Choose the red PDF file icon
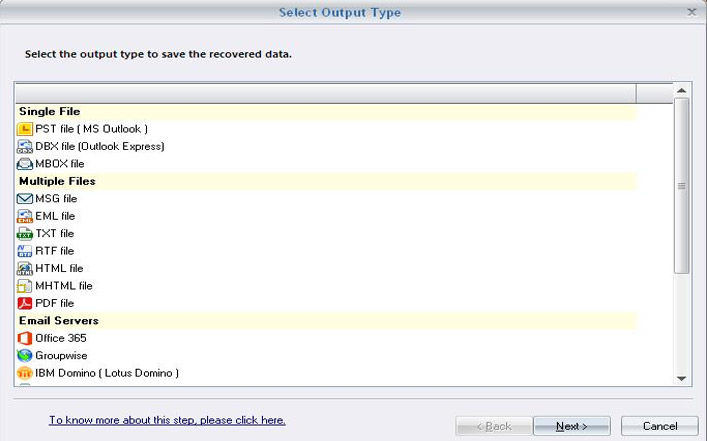The image size is (707, 441). pyautogui.click(x=24, y=303)
